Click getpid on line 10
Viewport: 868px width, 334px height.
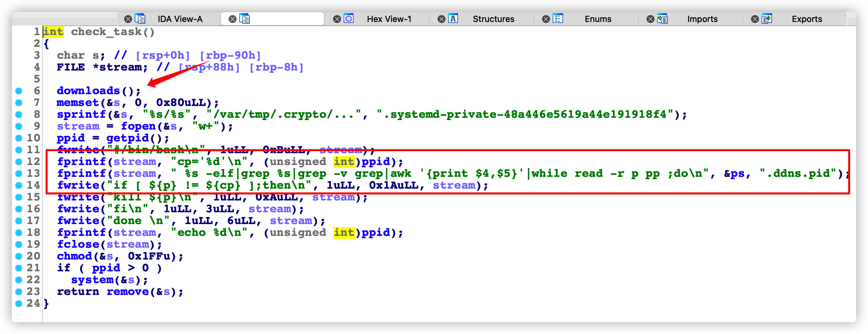(x=128, y=138)
